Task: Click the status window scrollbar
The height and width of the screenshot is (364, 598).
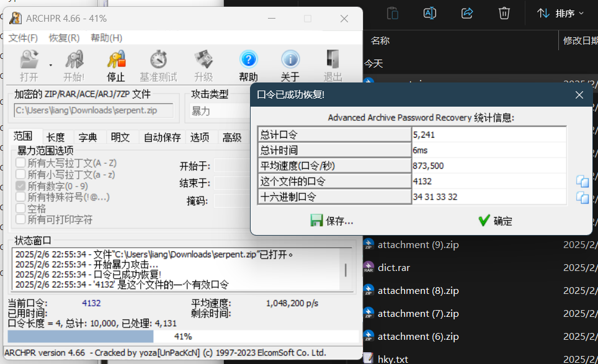Action: pos(346,270)
